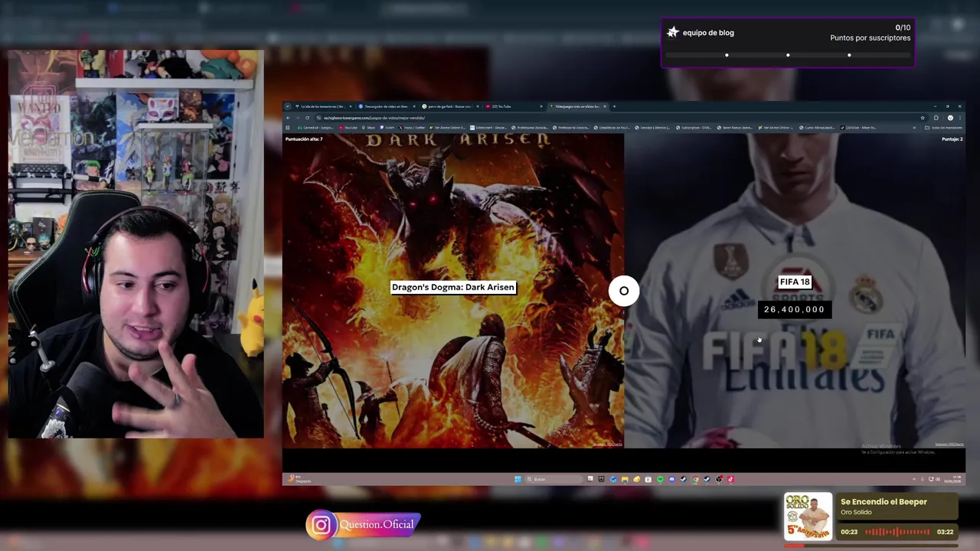Switch to the 'Descargador de video' tab
Image resolution: width=980 pixels, height=551 pixels.
(x=386, y=106)
